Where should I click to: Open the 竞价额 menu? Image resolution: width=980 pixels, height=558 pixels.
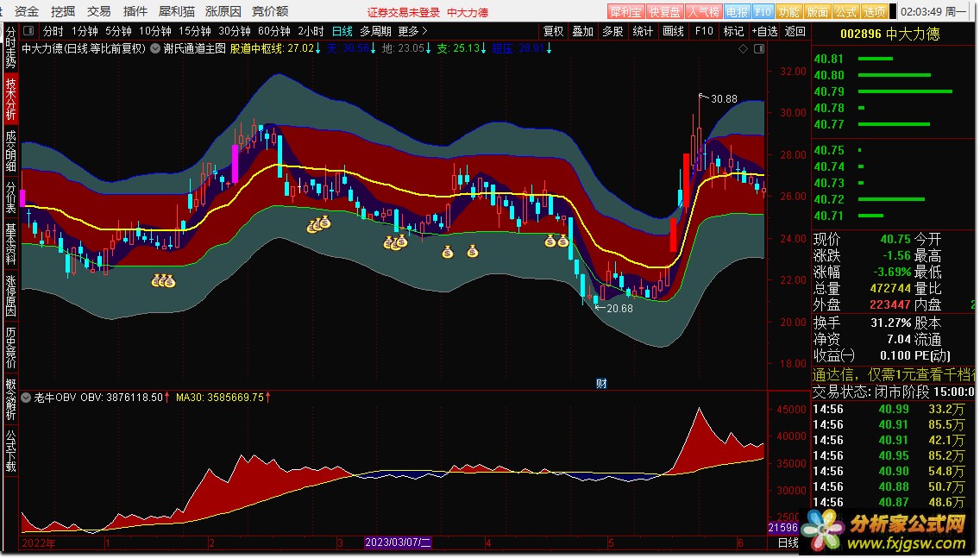pos(270,11)
